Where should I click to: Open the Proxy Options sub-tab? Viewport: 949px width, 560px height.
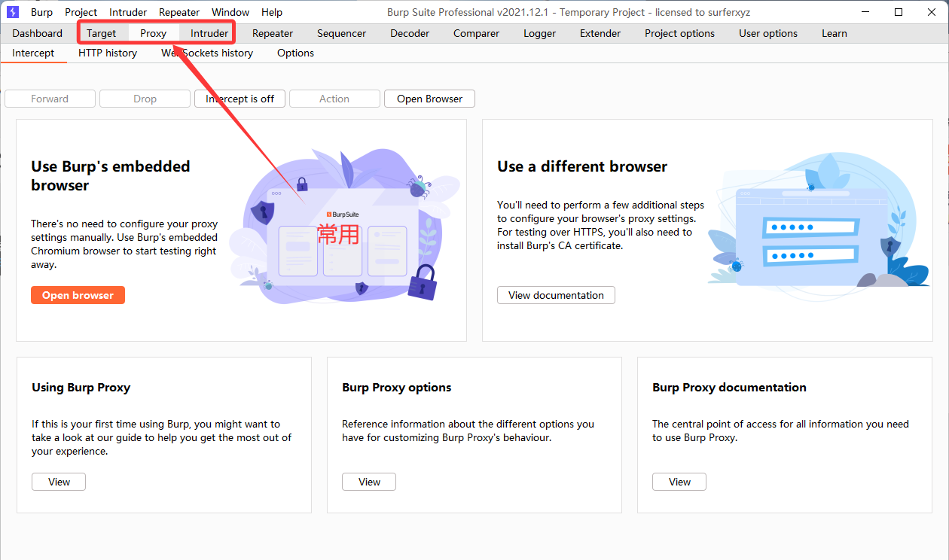[x=295, y=53]
